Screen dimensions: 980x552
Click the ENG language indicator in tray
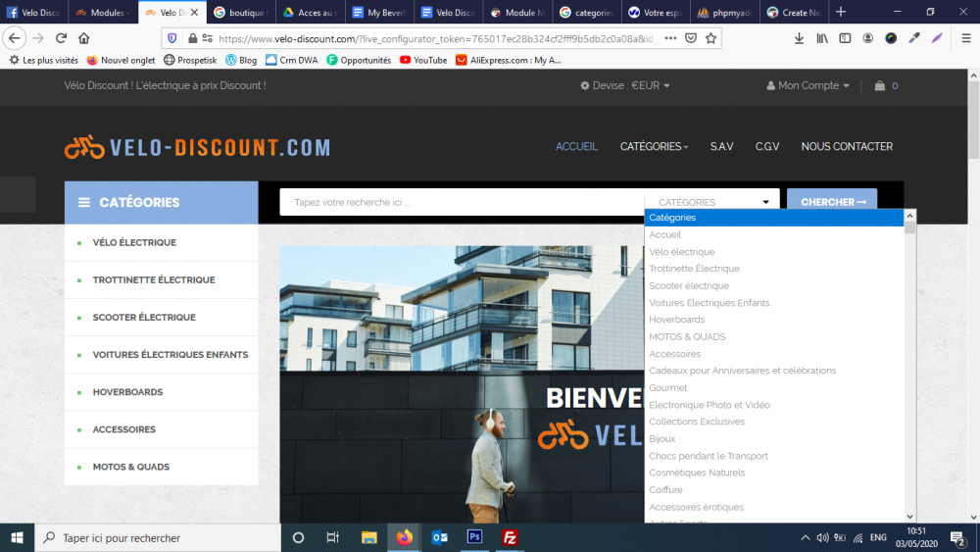point(877,537)
